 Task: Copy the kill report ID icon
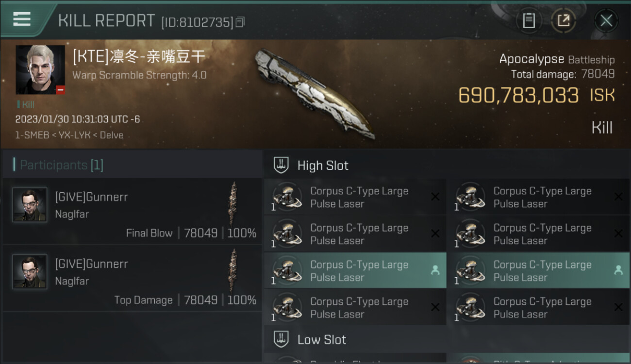tap(240, 22)
